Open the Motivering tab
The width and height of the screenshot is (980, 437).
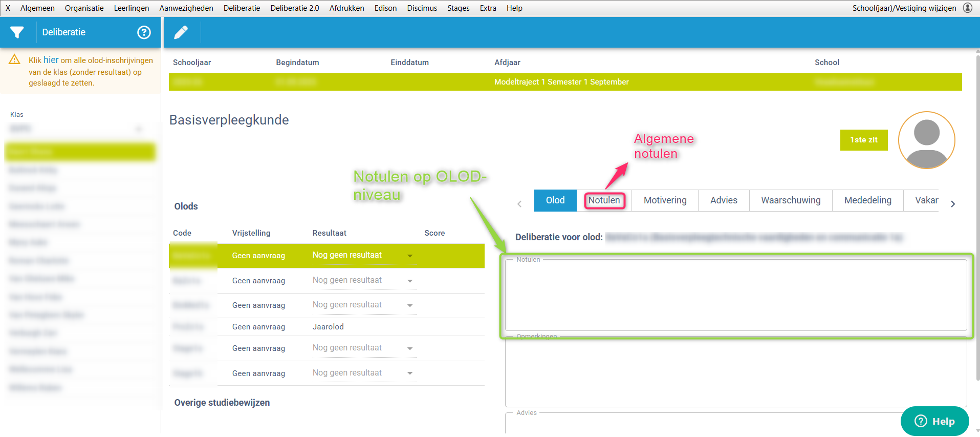665,200
